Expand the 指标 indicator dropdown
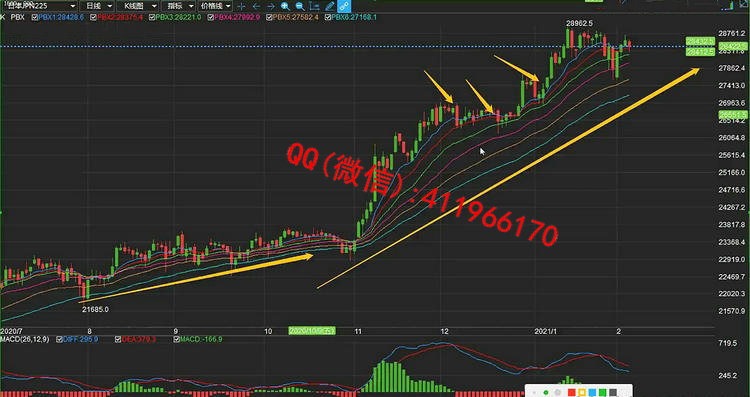Image resolution: width=750 pixels, height=397 pixels. click(177, 6)
